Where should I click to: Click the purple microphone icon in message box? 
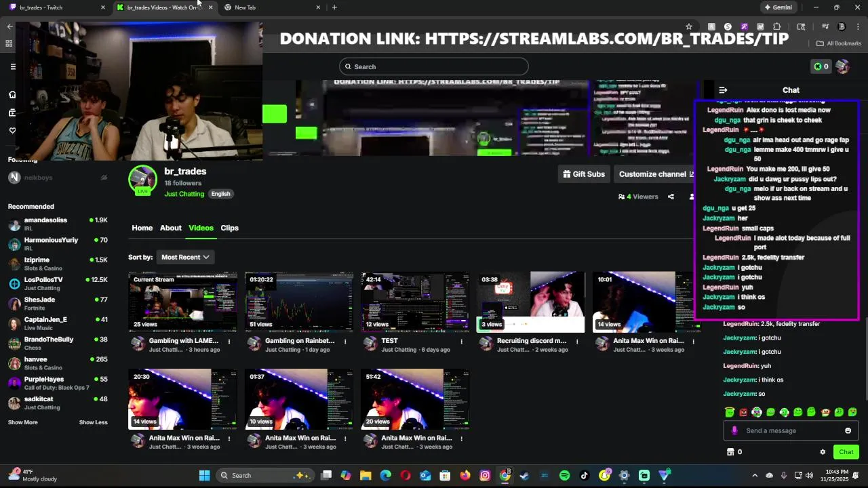734,430
